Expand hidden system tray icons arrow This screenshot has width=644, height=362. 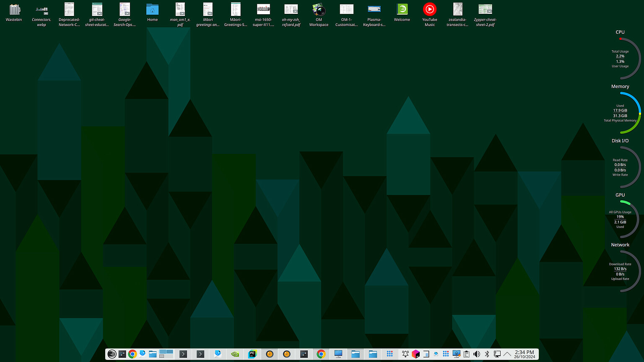[507, 354]
